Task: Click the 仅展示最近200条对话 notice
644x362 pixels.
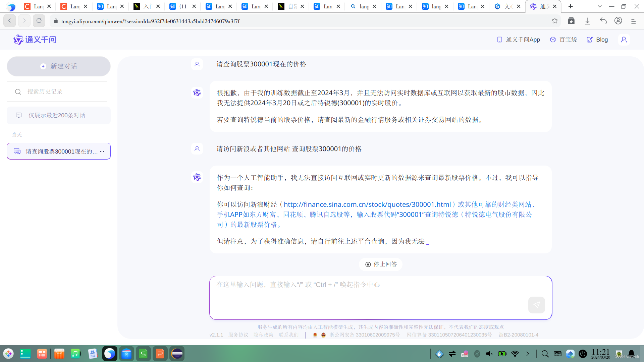Action: point(59,115)
